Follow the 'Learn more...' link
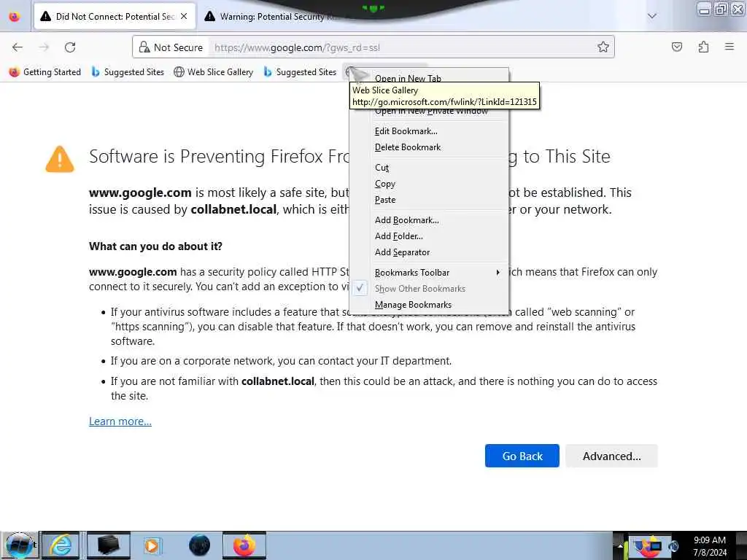This screenshot has height=560, width=747. (120, 421)
